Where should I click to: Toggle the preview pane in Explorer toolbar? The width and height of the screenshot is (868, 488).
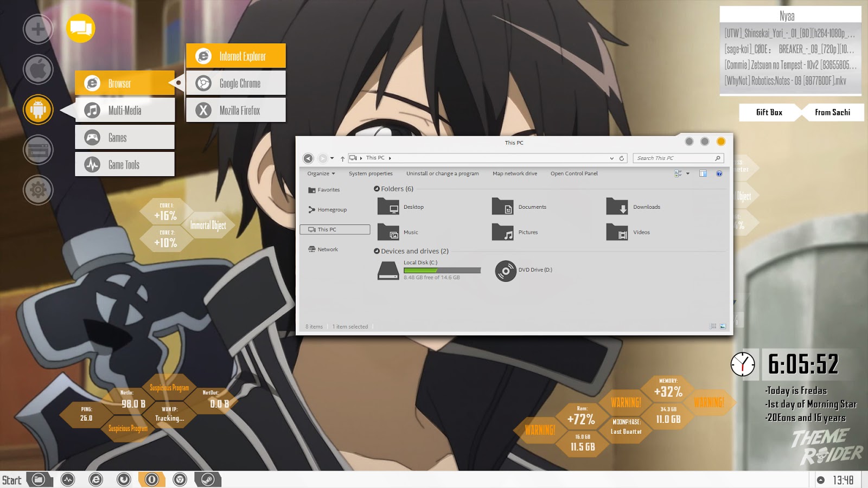(x=703, y=173)
